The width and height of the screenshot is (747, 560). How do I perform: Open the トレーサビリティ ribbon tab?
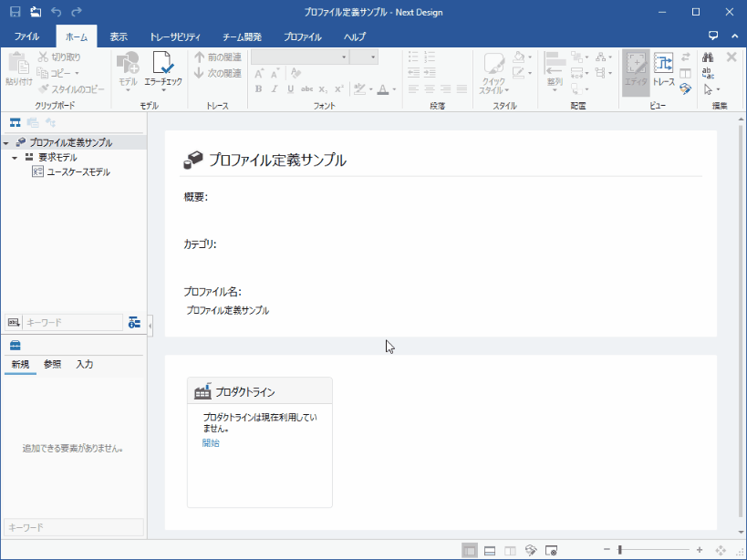pos(175,37)
